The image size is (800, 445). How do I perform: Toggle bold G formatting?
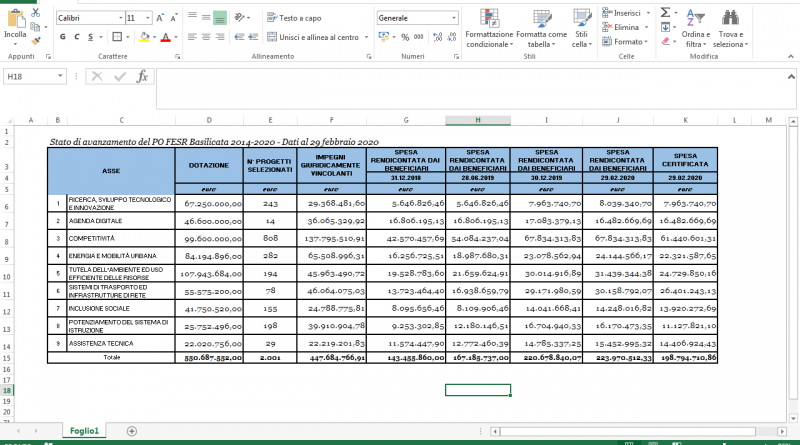[x=62, y=37]
